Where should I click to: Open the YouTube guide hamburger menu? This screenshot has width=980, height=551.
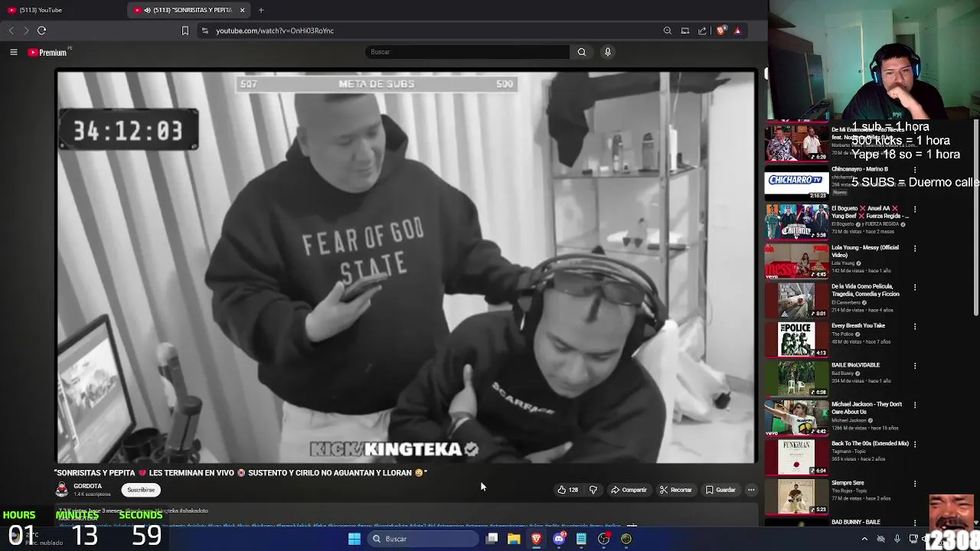click(13, 52)
